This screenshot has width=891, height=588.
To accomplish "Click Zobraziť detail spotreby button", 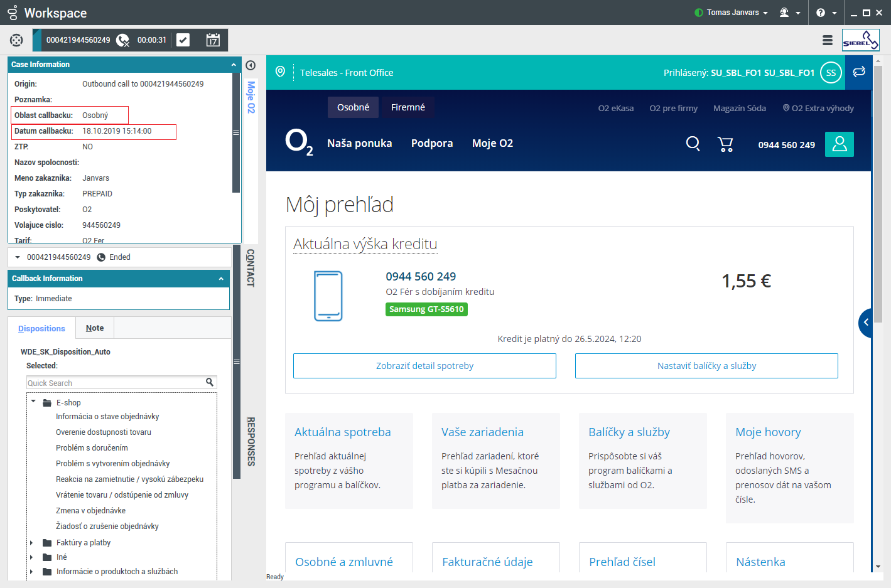I will click(x=424, y=366).
